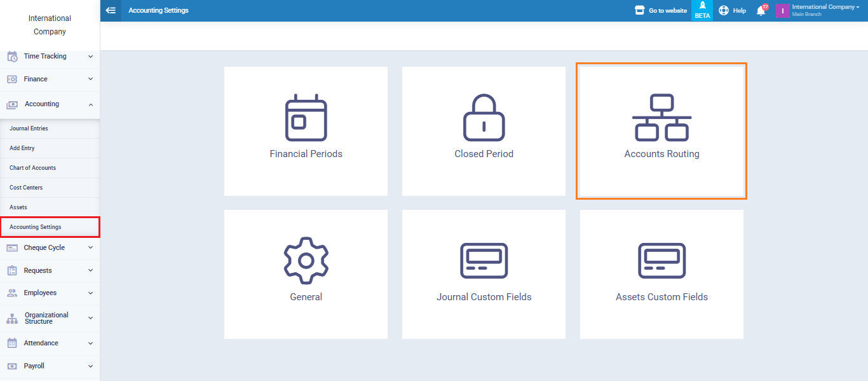Open Chart of Accounts menu item
This screenshot has width=868, height=381.
point(33,168)
